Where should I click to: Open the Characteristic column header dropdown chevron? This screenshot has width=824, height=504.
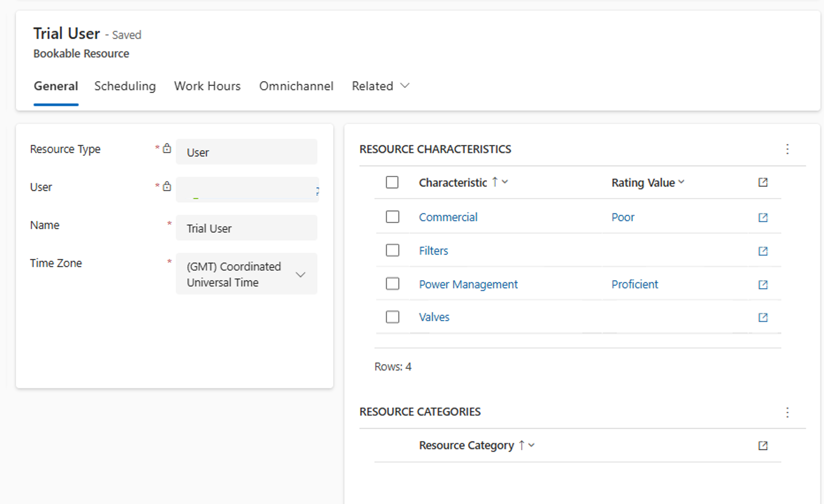tap(505, 182)
